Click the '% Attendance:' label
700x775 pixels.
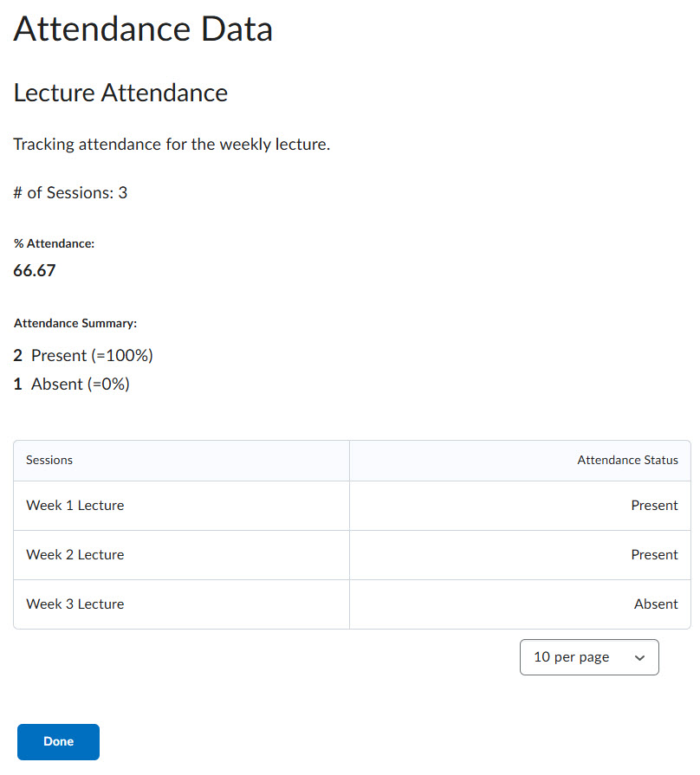(54, 244)
